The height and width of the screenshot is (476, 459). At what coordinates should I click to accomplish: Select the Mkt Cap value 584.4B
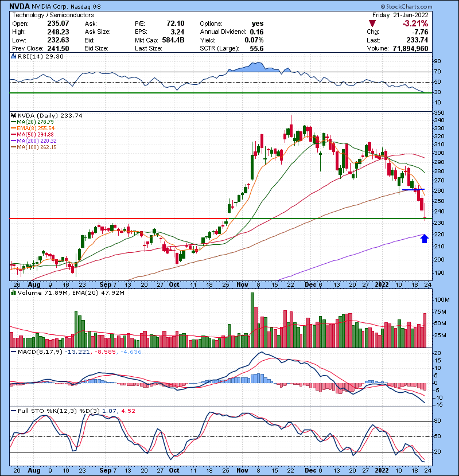click(173, 40)
